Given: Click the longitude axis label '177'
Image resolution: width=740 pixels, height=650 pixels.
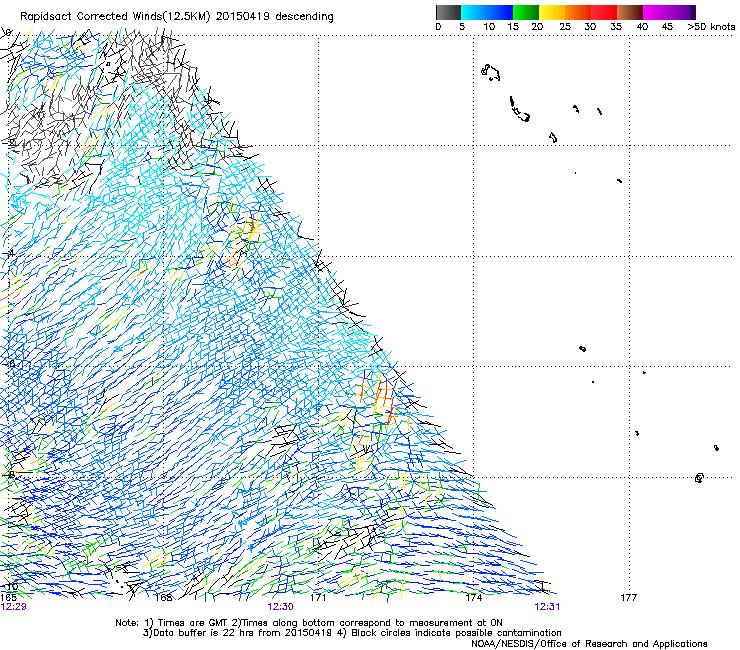Looking at the screenshot, I should click(629, 598).
